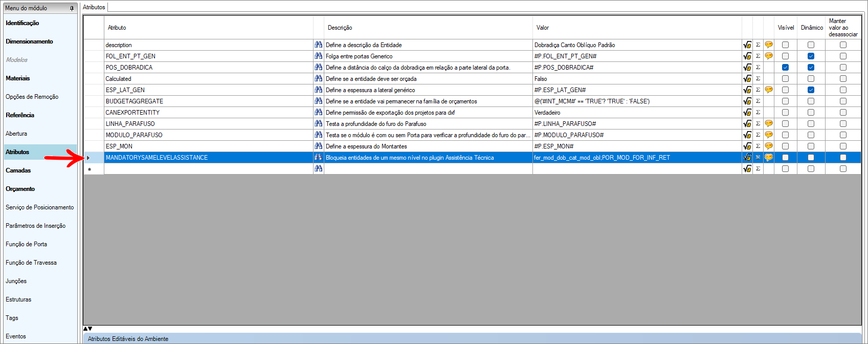Open formula editor icon for description row
868x344 pixels.
point(747,45)
